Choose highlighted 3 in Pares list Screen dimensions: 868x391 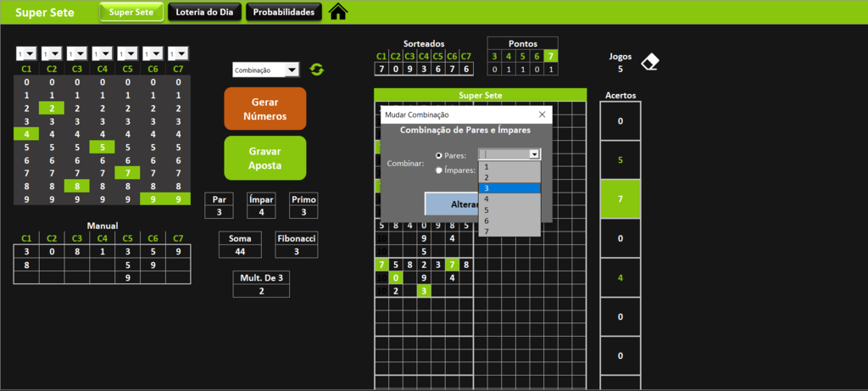[x=509, y=187]
